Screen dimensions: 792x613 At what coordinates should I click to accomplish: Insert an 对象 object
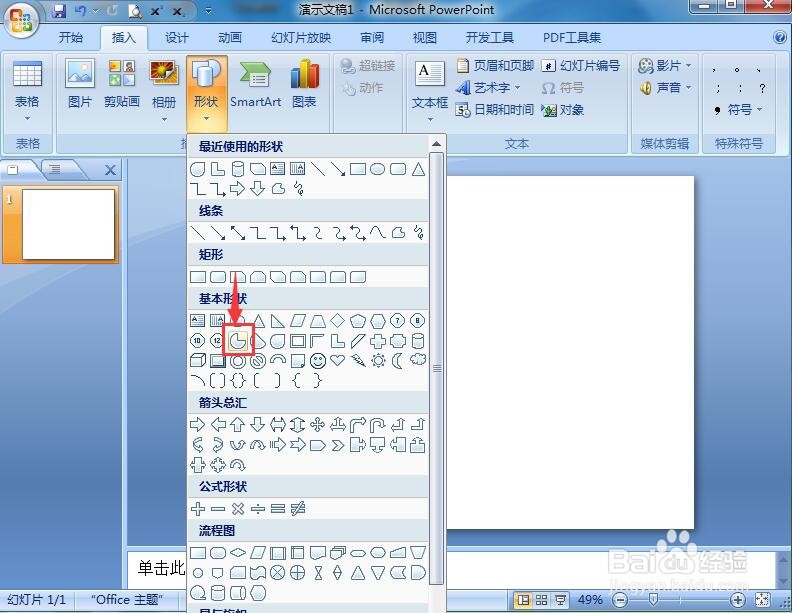tap(563, 110)
